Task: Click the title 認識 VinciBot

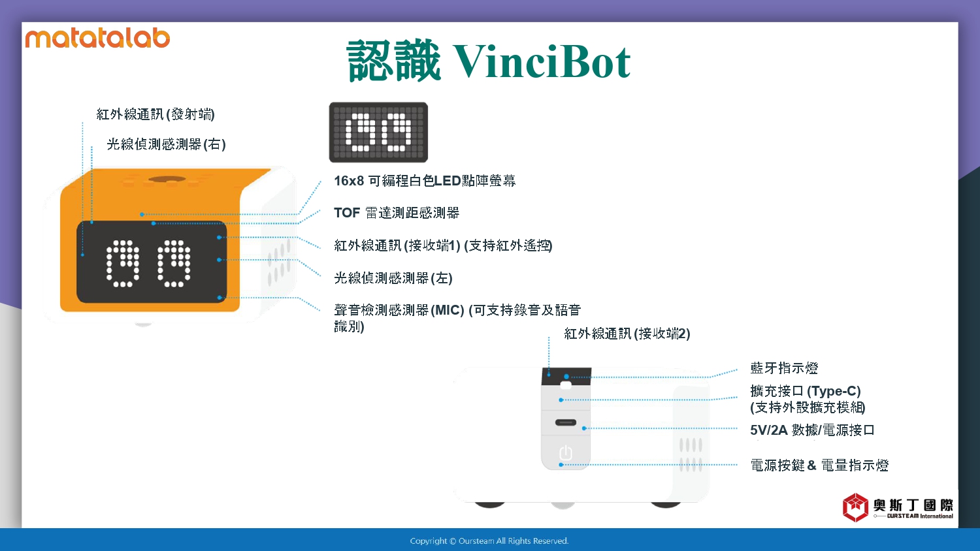Action: [489, 61]
